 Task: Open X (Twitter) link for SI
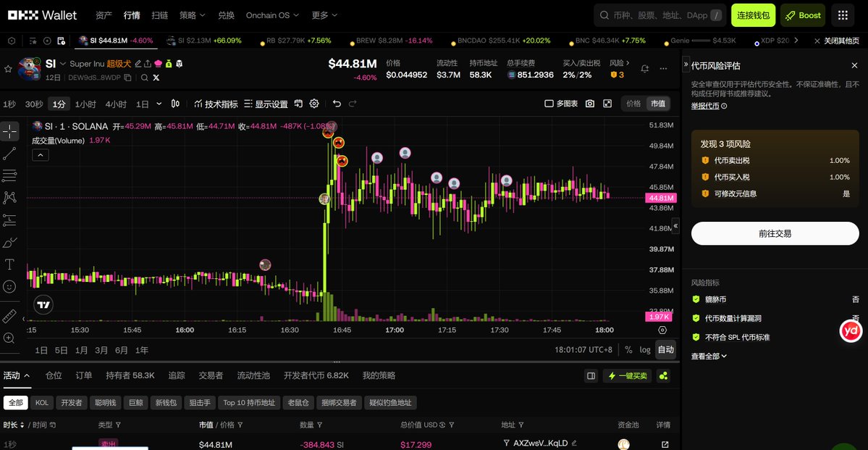[x=156, y=78]
